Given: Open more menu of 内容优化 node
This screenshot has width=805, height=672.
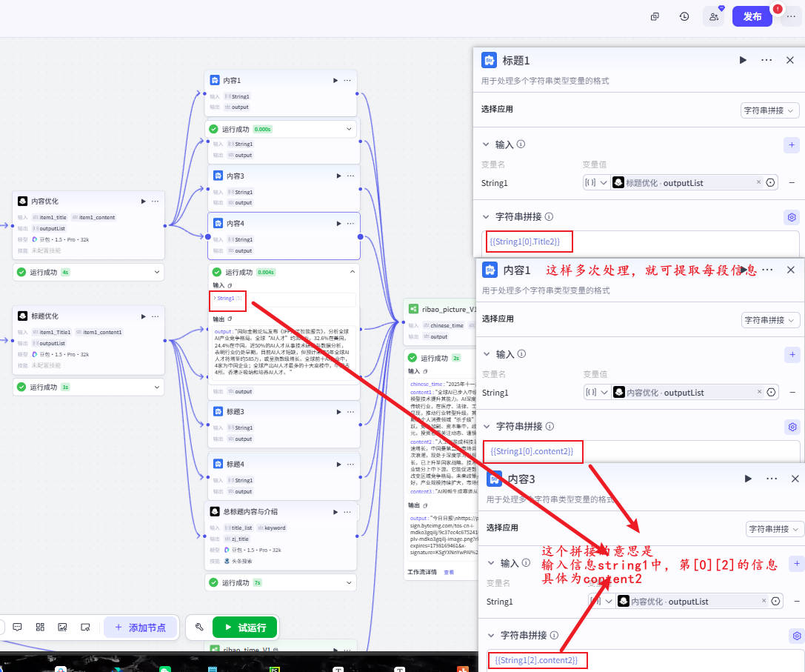Looking at the screenshot, I should coord(155,201).
